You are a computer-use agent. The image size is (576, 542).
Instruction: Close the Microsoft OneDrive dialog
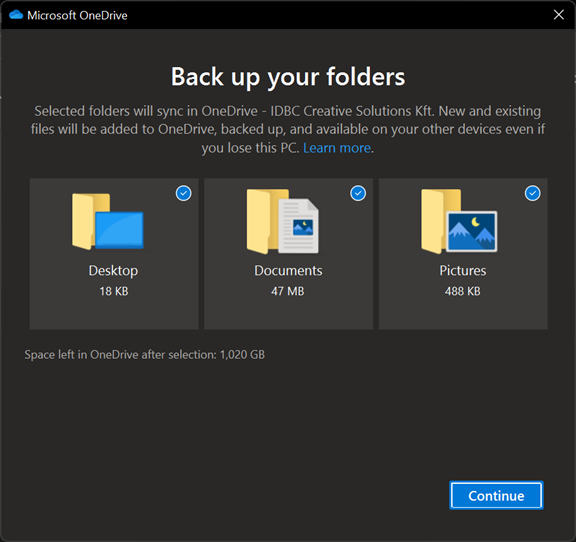tap(559, 15)
